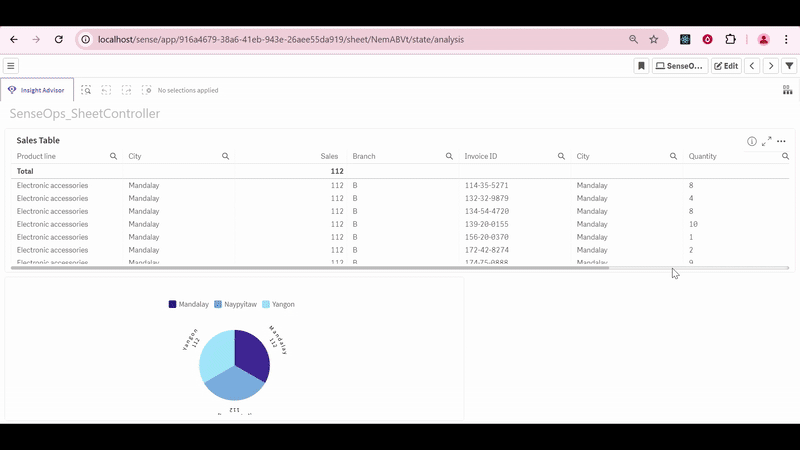Open the browser extensions puzzle menu
This screenshot has height=450, width=800.
[730, 39]
